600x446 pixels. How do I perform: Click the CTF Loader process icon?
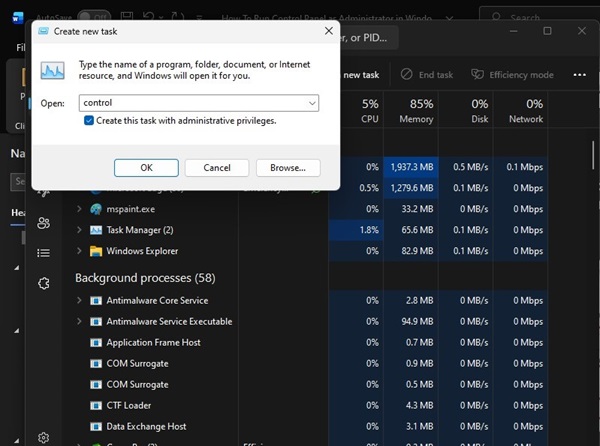point(96,405)
